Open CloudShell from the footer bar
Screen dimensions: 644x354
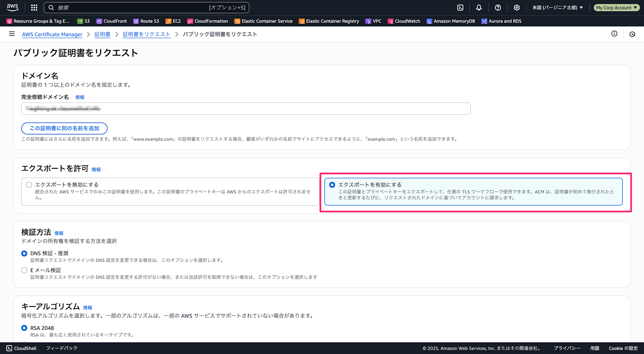click(22, 348)
